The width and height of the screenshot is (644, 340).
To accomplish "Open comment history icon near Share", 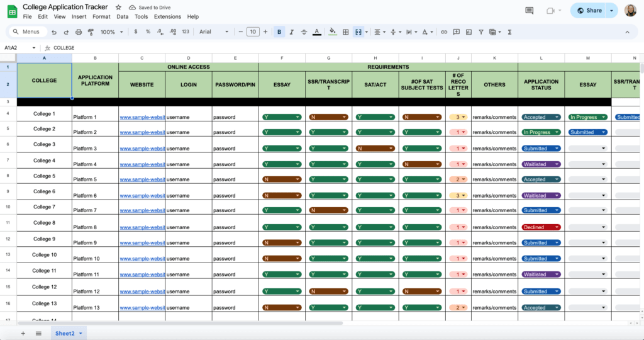I will [530, 11].
